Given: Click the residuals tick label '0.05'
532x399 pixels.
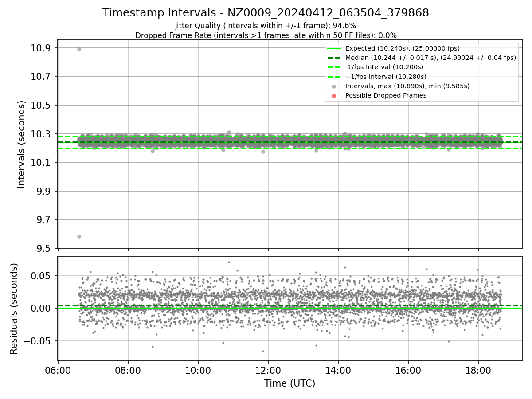Looking at the screenshot, I should [41, 276].
